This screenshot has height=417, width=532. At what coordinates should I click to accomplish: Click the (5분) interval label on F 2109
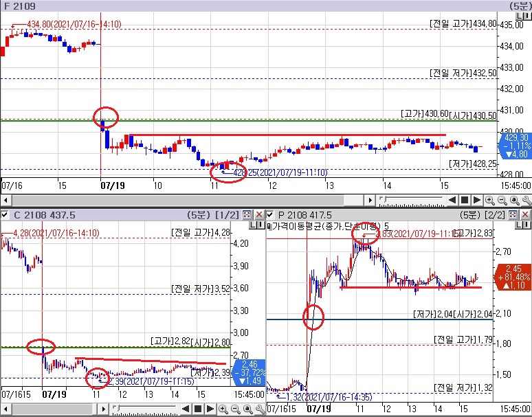[520, 5]
